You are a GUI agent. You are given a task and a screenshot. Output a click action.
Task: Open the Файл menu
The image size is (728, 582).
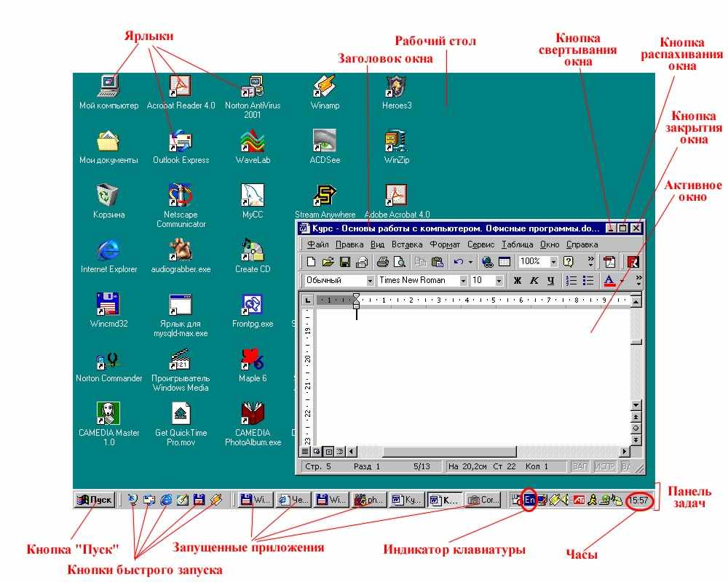(x=317, y=244)
